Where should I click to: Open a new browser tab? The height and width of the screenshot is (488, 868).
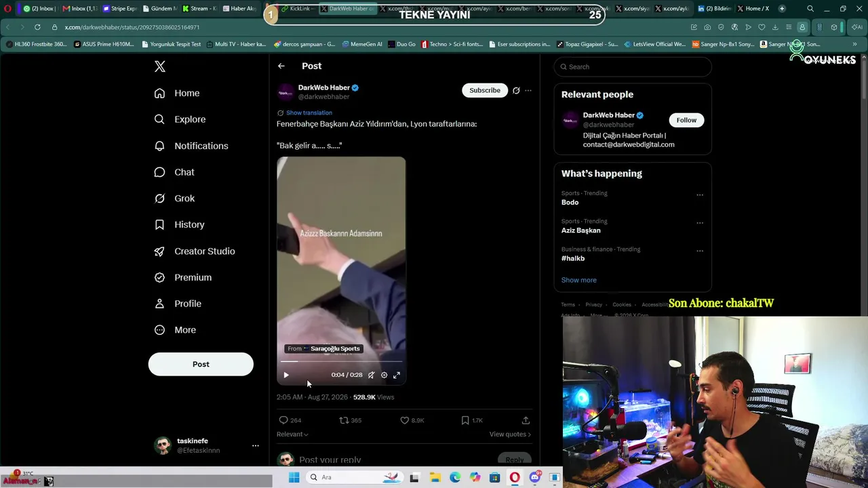pos(782,9)
